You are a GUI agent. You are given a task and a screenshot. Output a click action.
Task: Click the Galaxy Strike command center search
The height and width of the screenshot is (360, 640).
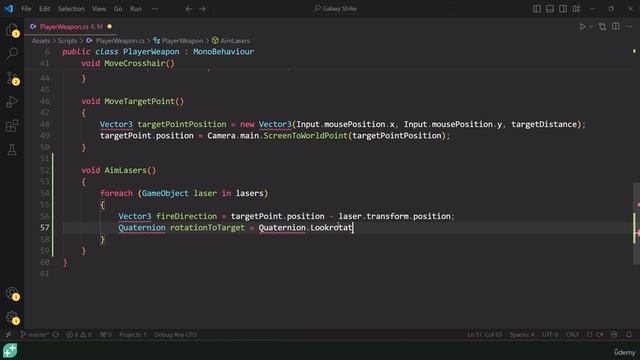point(336,9)
